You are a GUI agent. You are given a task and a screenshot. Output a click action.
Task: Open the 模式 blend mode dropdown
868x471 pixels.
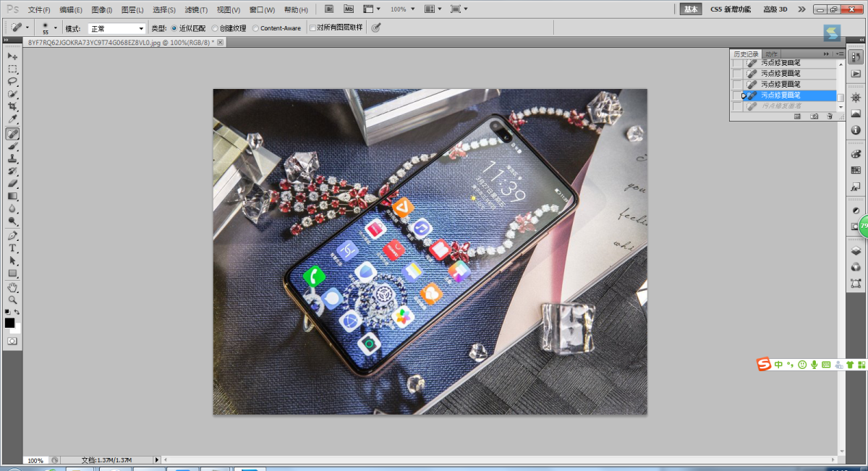coord(116,28)
